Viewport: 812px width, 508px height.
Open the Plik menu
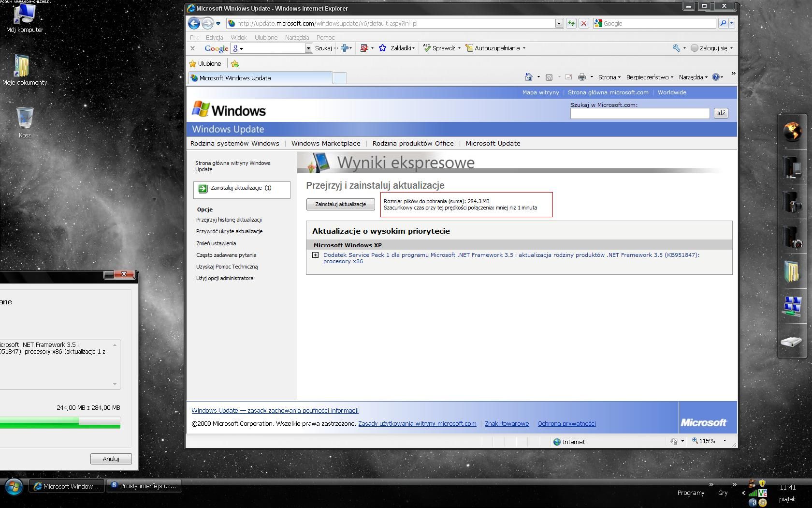[194, 37]
